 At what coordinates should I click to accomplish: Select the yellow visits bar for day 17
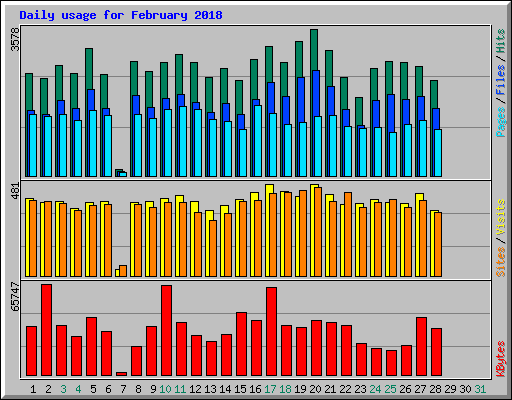[269, 189]
